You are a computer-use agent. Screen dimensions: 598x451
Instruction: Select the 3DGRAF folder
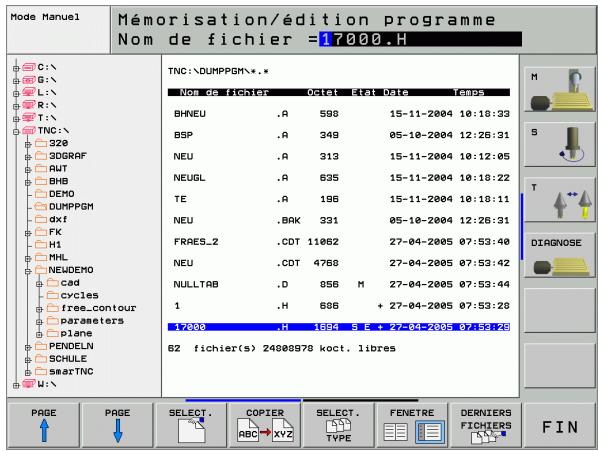click(61, 156)
